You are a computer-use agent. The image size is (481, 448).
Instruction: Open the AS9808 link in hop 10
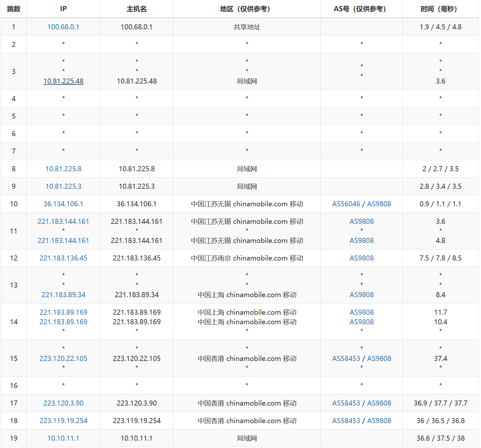coord(379,204)
